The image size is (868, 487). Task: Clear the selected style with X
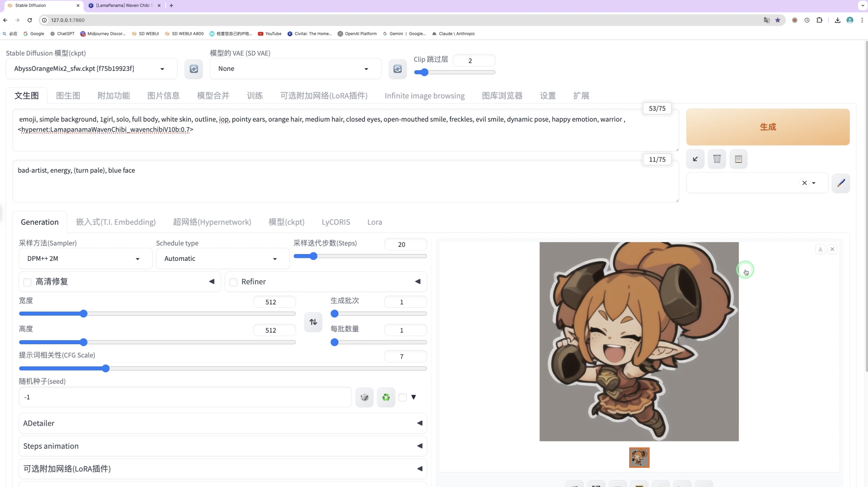tap(804, 183)
